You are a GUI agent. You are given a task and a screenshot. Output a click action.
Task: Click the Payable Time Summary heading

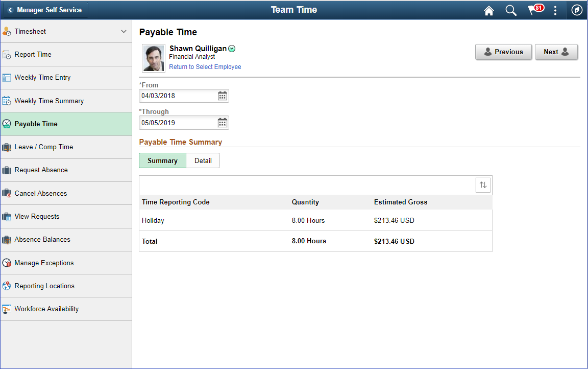[180, 142]
